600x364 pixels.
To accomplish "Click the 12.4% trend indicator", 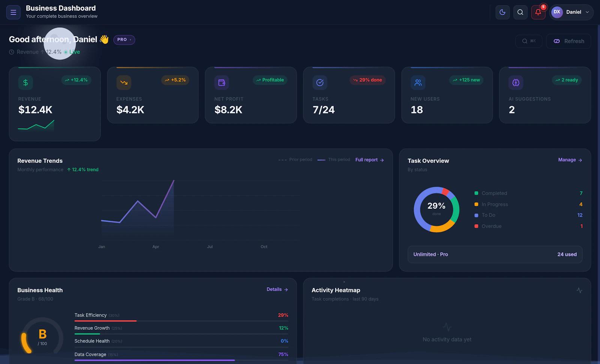I will tap(83, 170).
